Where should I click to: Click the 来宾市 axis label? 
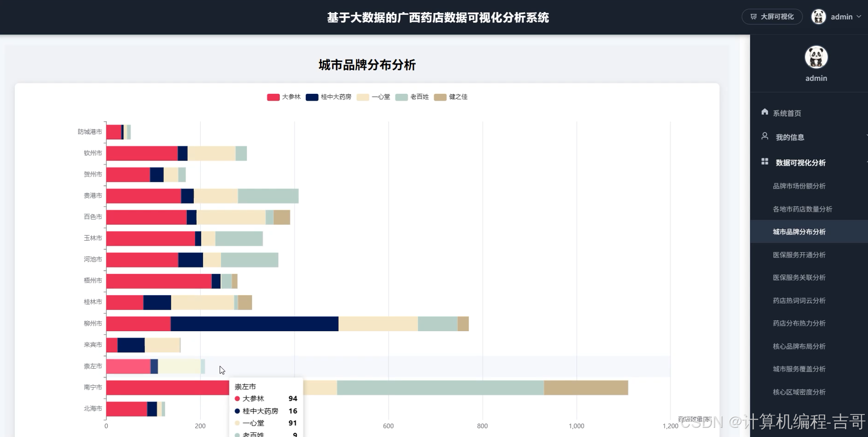click(93, 345)
